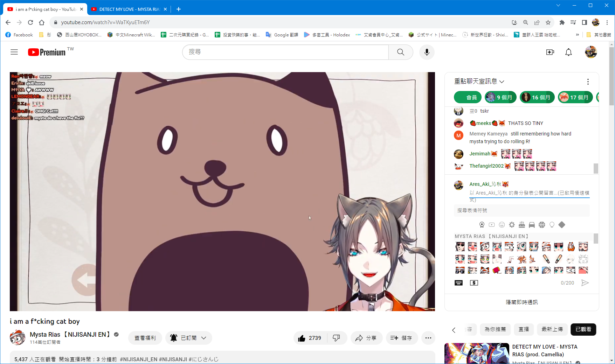Share the video via 分享
615x364 pixels.
pos(366,338)
